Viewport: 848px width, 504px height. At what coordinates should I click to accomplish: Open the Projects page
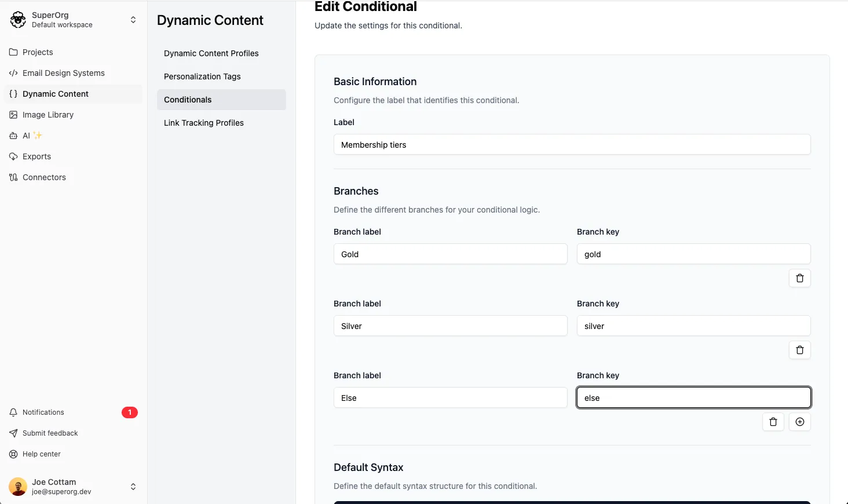(38, 52)
